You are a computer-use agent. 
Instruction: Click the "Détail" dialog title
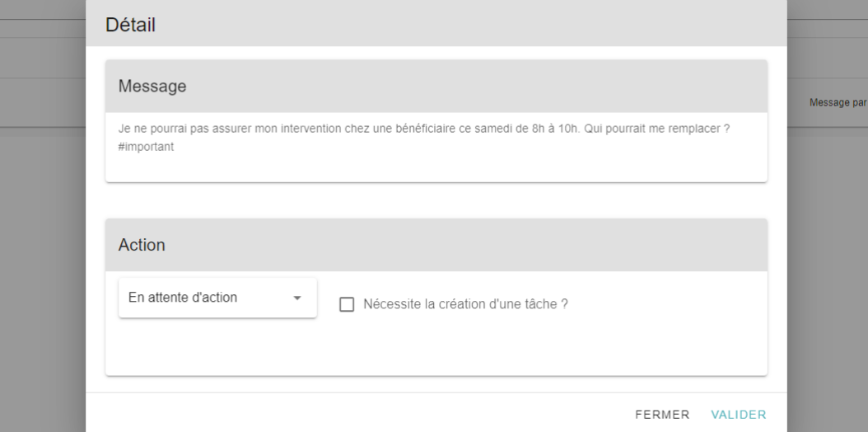click(x=130, y=25)
